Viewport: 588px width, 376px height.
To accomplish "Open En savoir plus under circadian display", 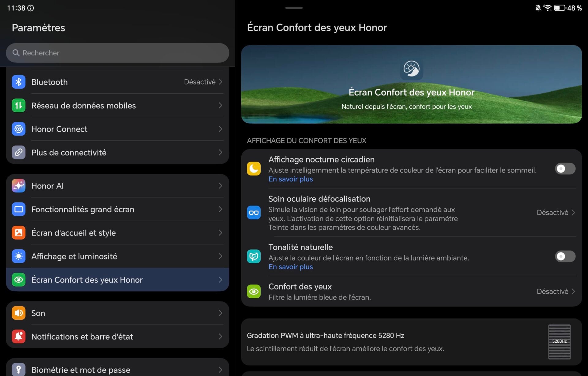I will (x=290, y=179).
